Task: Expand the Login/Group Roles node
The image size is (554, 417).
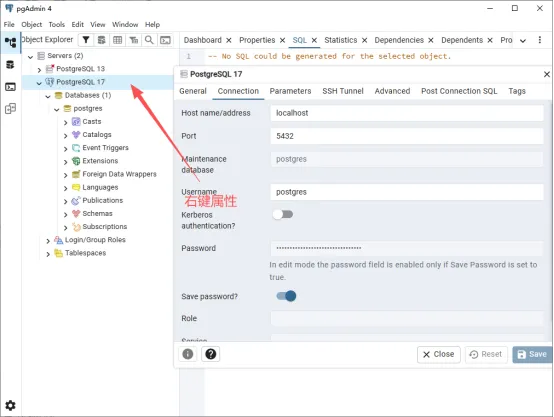Action: coord(48,241)
